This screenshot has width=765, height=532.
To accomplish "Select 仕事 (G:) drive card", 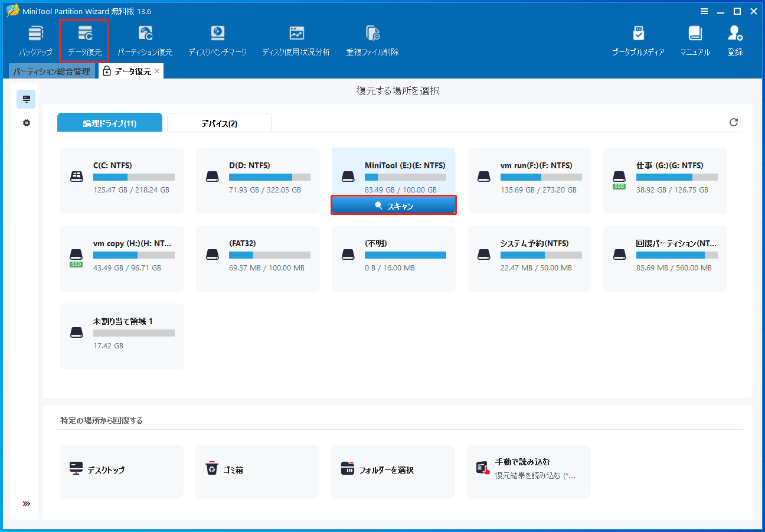I will 665,181.
